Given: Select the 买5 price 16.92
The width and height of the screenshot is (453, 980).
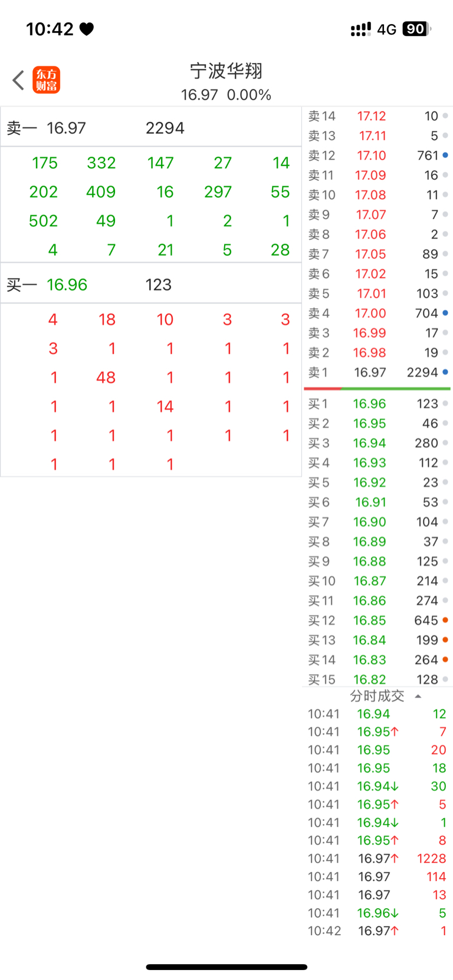Looking at the screenshot, I should (x=369, y=483).
